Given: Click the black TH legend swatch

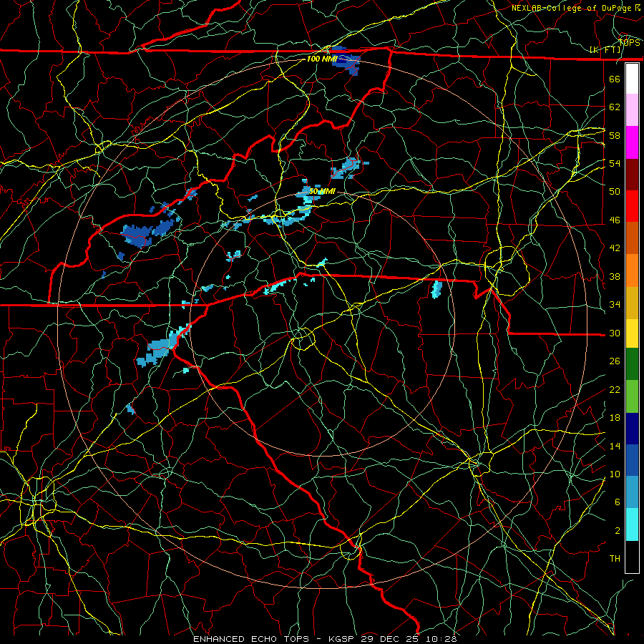Looking at the screenshot, I should [632, 557].
